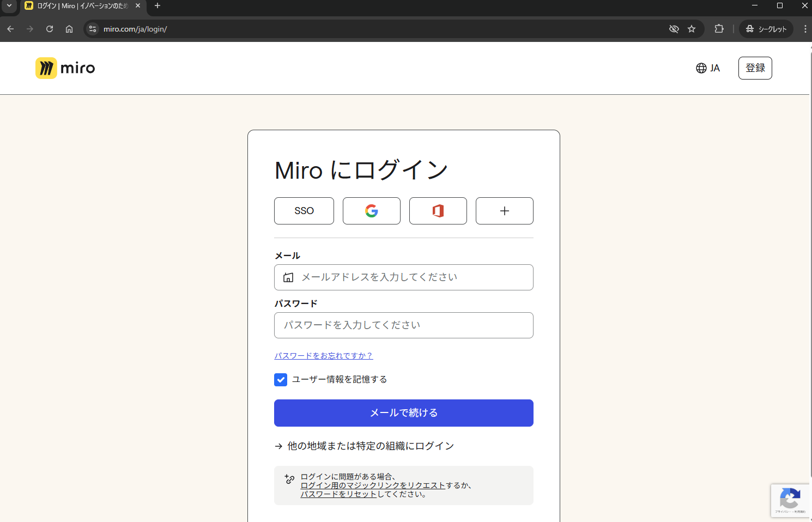Click the plus button for more login options

click(x=504, y=211)
